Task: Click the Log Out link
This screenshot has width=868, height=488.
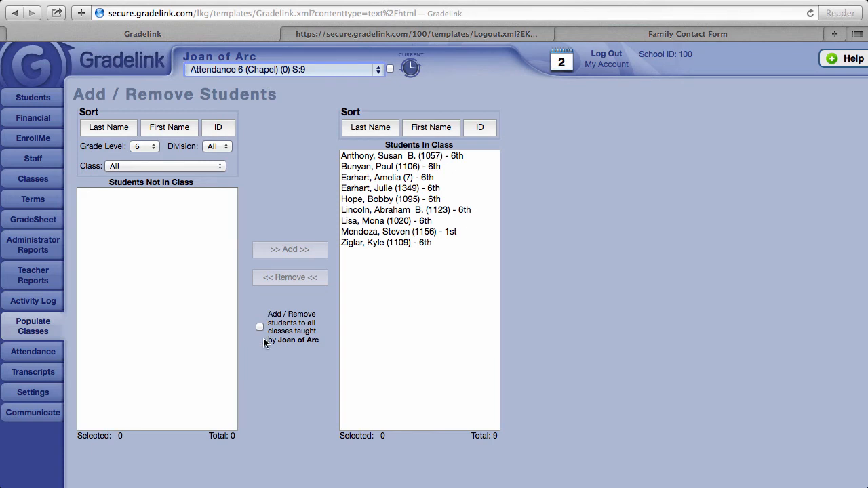Action: (606, 54)
